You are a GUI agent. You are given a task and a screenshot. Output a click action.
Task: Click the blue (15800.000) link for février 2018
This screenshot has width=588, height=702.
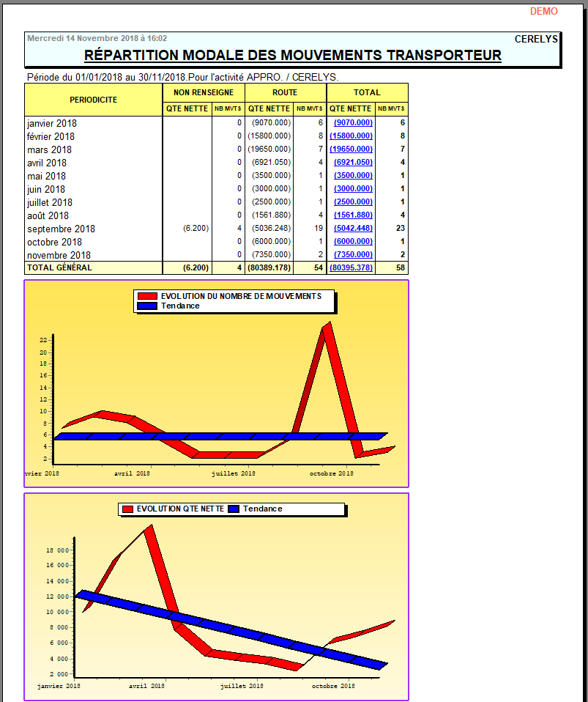[351, 136]
